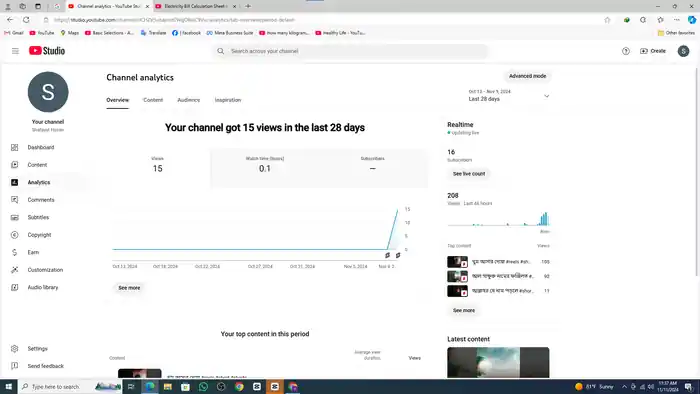Image resolution: width=700 pixels, height=394 pixels.
Task: Select Analytics in the sidebar
Action: point(39,182)
